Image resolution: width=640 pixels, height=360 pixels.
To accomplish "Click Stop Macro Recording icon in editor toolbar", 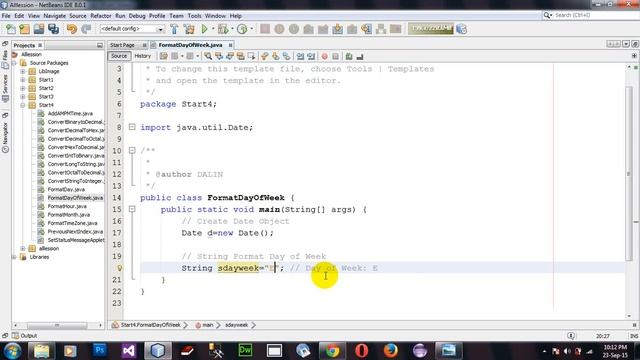I will tap(335, 56).
